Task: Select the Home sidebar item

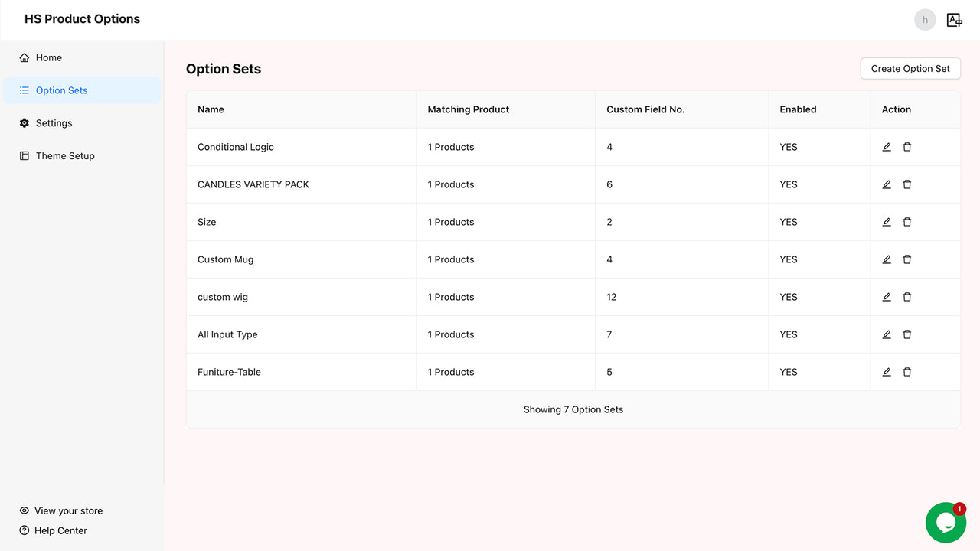Action: pyautogui.click(x=48, y=57)
